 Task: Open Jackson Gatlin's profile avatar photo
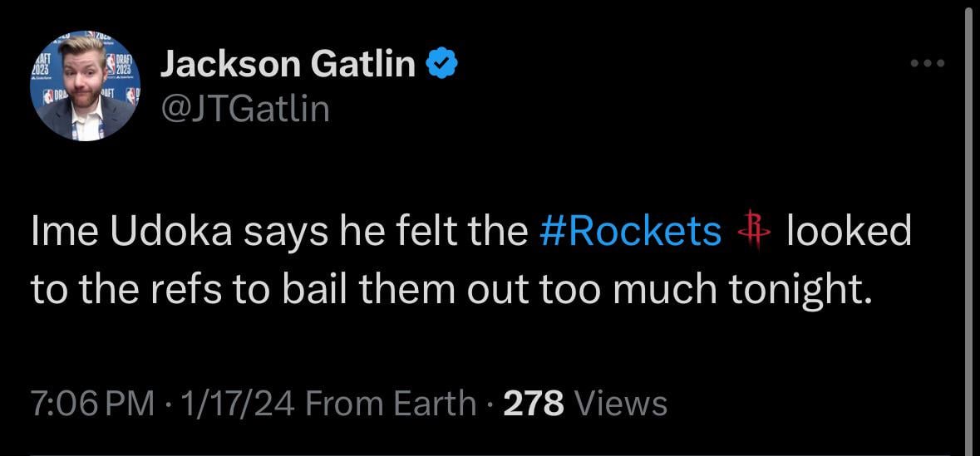[x=86, y=86]
